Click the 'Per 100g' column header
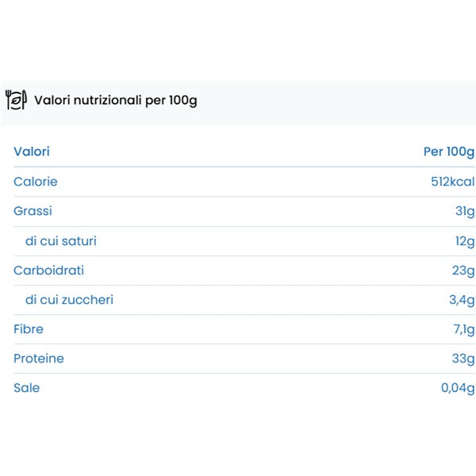Image resolution: width=476 pixels, height=476 pixels. [x=448, y=152]
